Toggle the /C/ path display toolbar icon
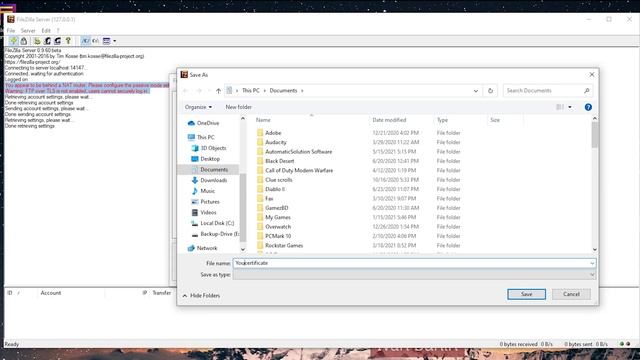640x360 pixels. [85, 40]
